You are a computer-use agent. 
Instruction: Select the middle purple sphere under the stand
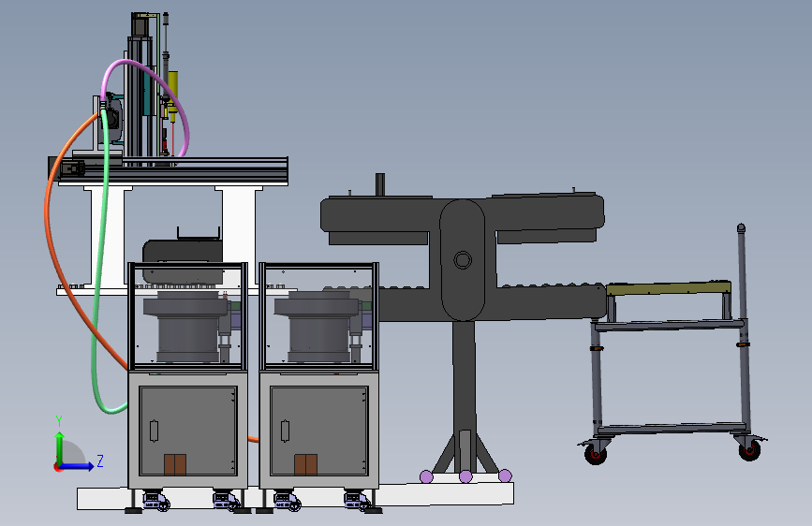tap(465, 476)
